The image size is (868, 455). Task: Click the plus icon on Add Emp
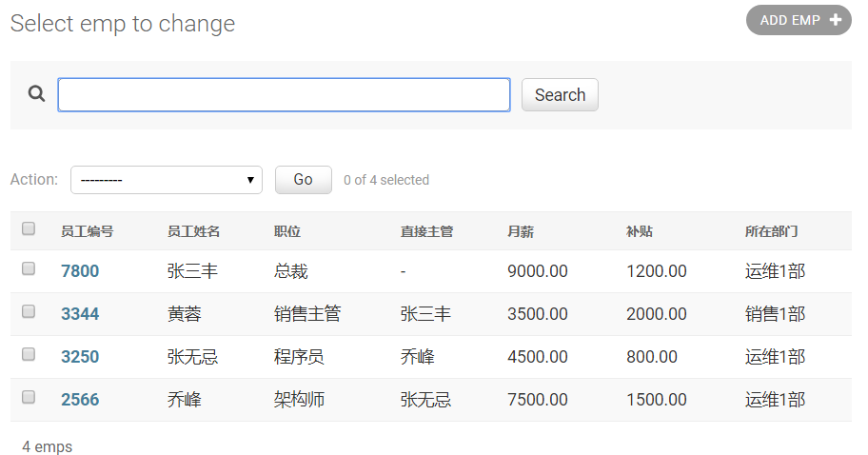(836, 20)
